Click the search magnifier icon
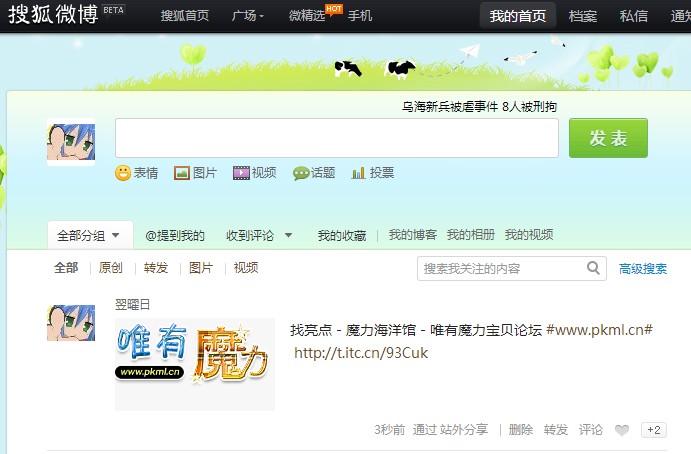 [594, 268]
